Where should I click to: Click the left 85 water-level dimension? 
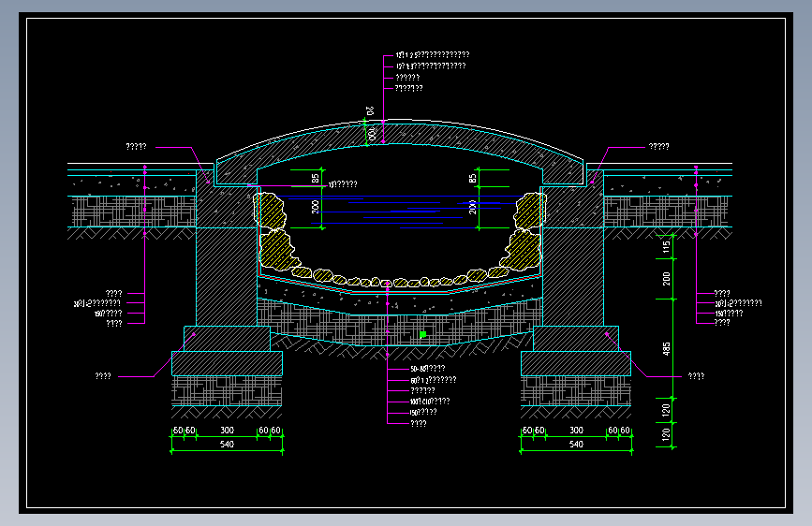316,178
